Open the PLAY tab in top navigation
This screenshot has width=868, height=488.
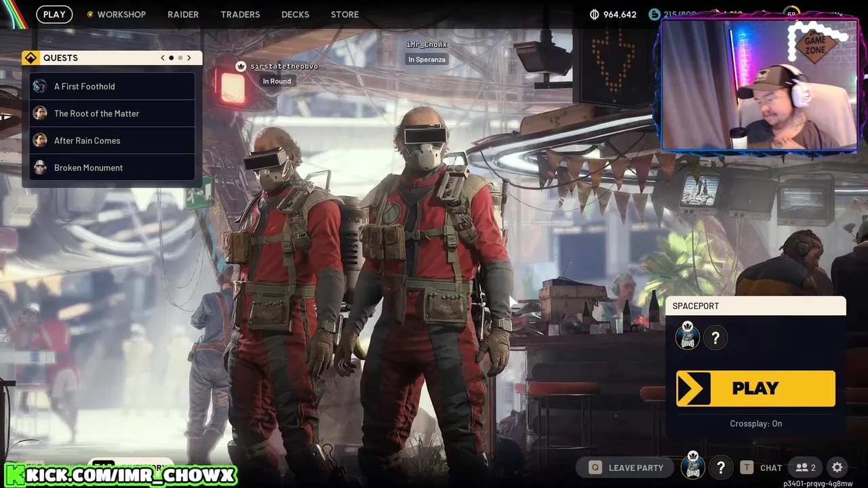[x=54, y=14]
